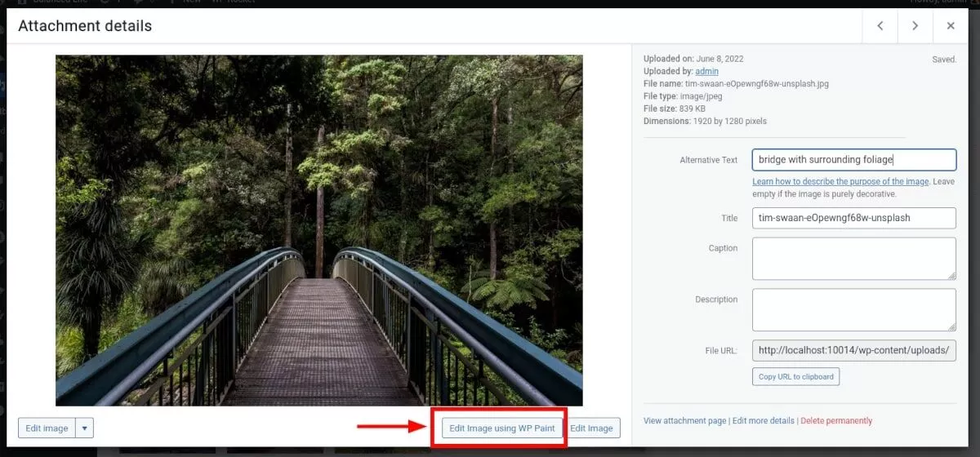Select the File URL field

coord(853,350)
